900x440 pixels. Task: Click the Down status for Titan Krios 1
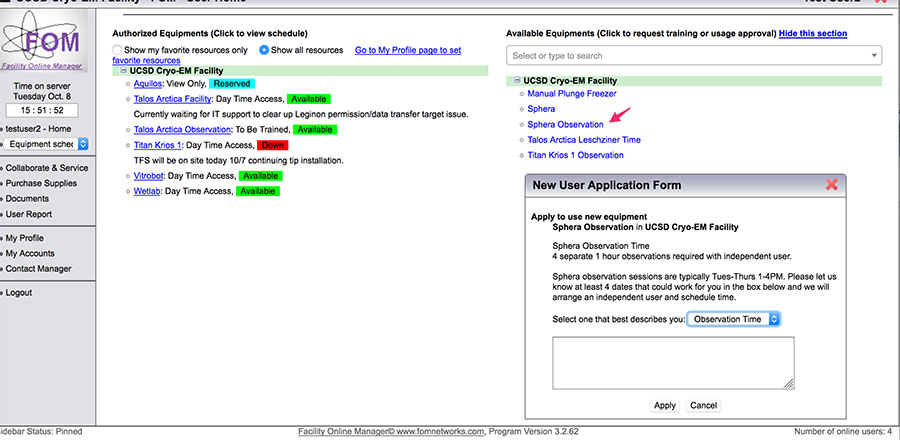[273, 145]
